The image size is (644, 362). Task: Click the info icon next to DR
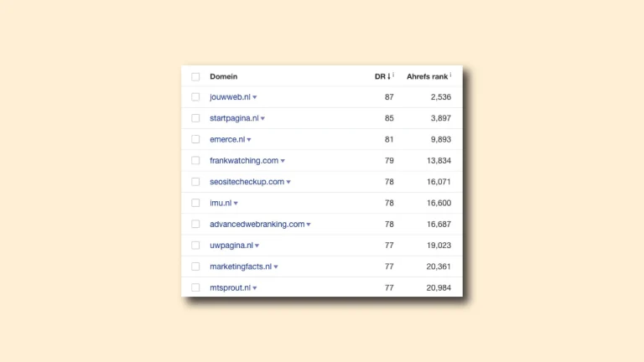point(393,75)
